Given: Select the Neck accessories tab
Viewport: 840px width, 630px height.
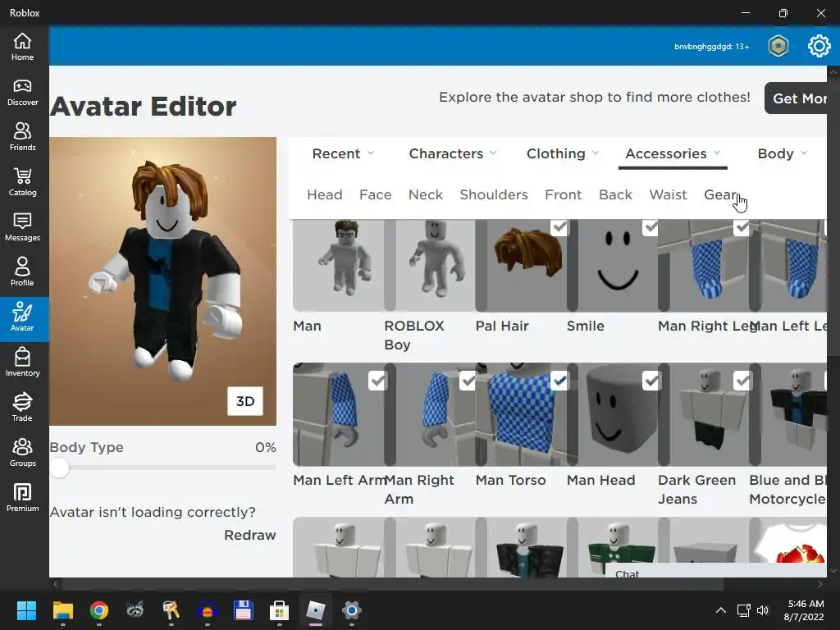Looking at the screenshot, I should pyautogui.click(x=426, y=195).
